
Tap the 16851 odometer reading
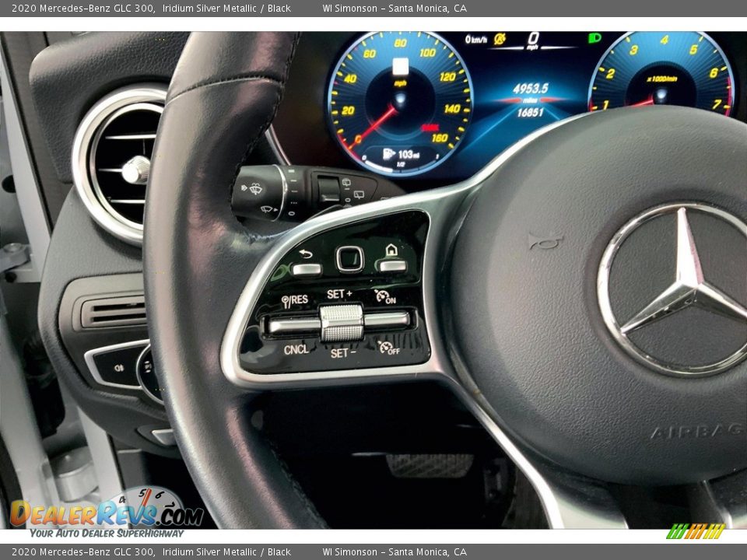[x=530, y=112]
